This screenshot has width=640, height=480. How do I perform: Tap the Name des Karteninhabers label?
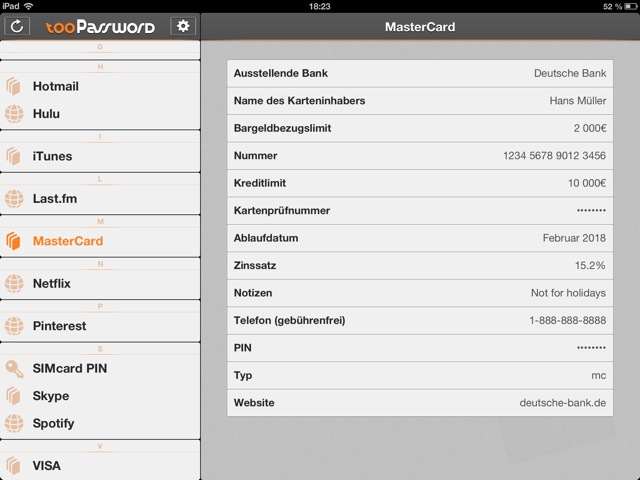[300, 100]
